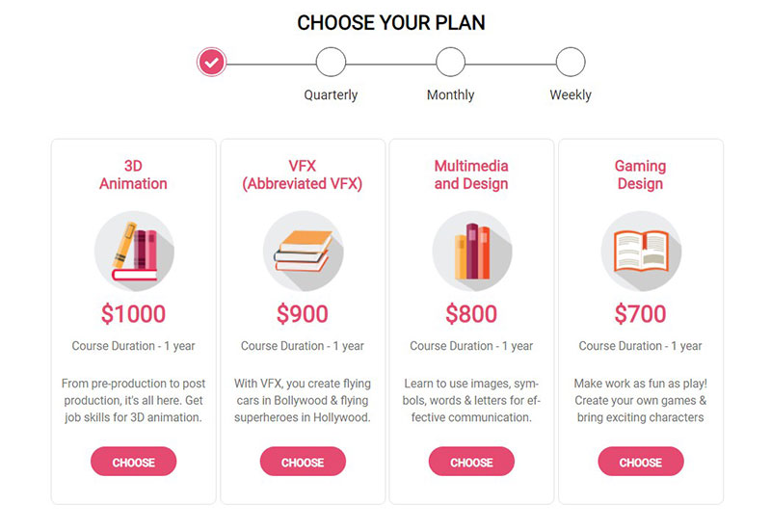Click the VFX (Abbreviated VFX) card title
This screenshot has height=532, width=771.
click(303, 174)
